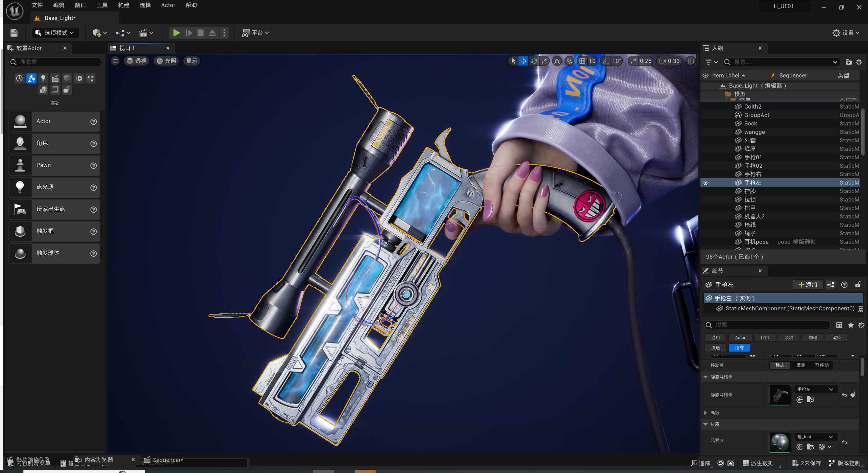Viewport: 868px width, 473px height.
Task: Toggle the world/local coordinate space icon
Action: tap(557, 61)
